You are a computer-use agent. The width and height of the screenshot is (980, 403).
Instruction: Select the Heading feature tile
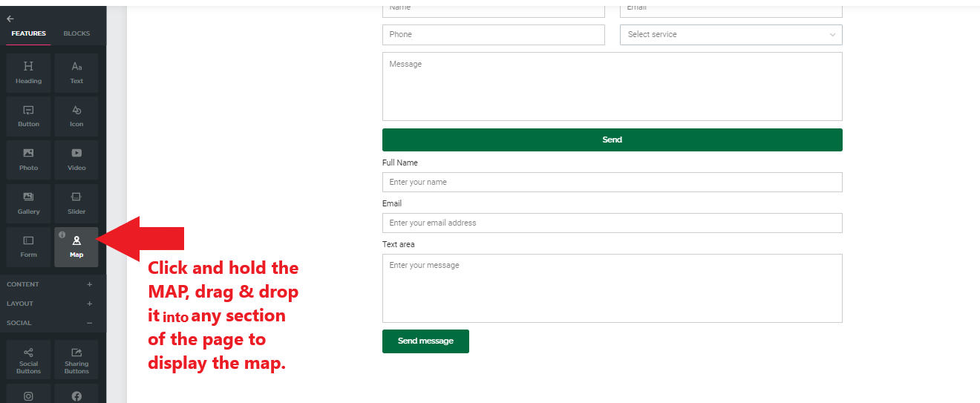coord(28,73)
